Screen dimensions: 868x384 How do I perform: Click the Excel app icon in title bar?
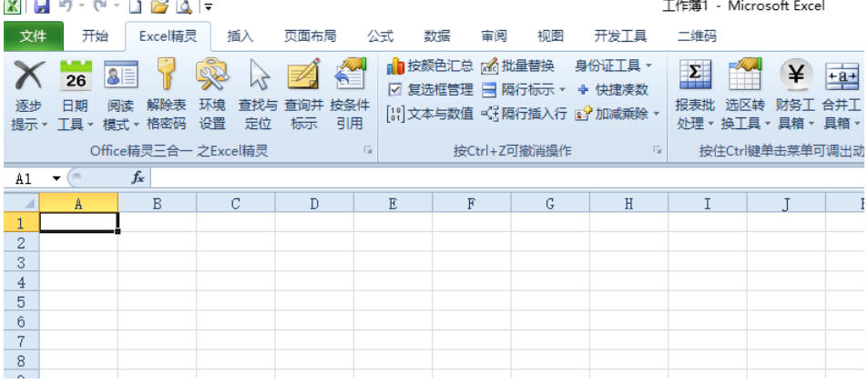12,6
